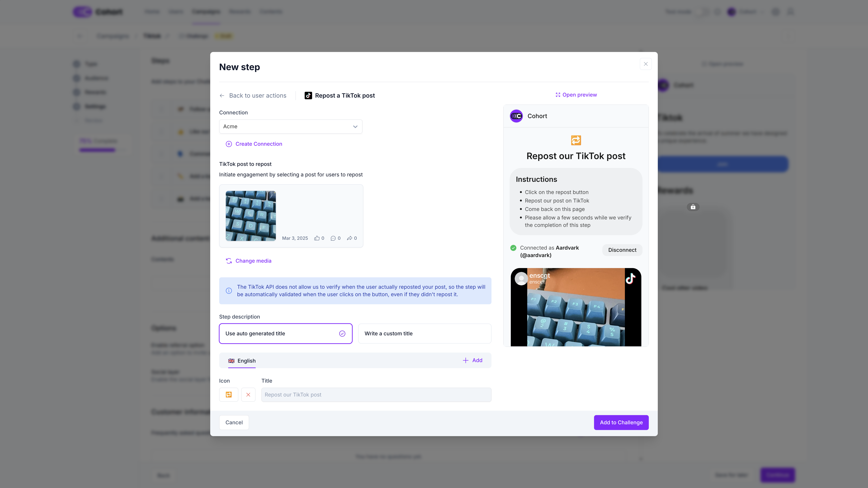Select the keyboard TikTok post thumbnail
Viewport: 868px width, 488px height.
(251, 216)
